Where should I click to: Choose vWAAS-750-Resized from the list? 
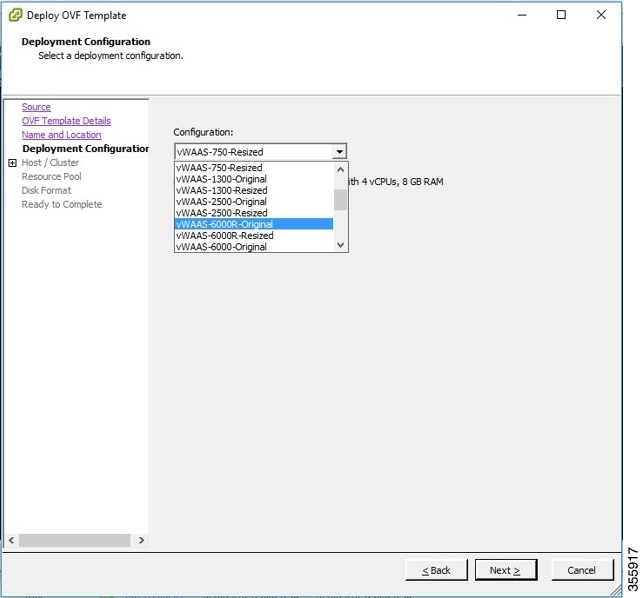[254, 168]
